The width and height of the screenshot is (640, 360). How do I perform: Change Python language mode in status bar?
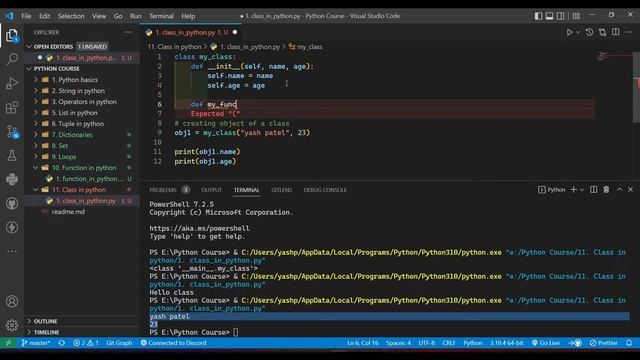[x=473, y=343]
